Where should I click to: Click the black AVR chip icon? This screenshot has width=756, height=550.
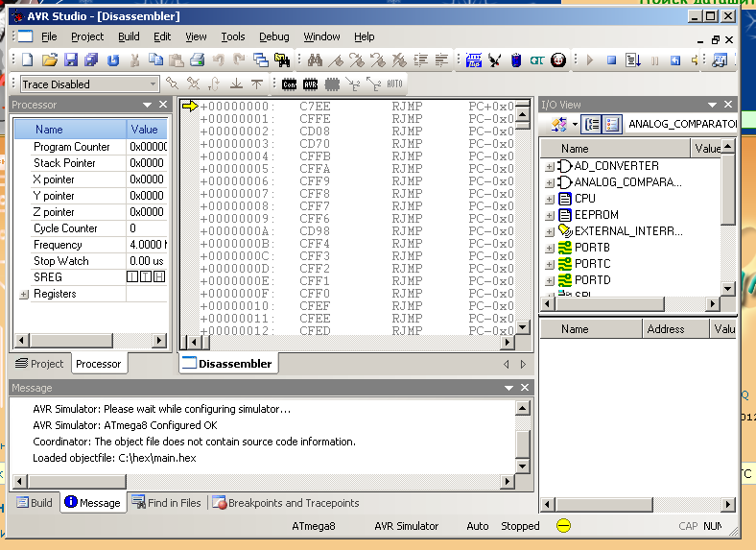tap(311, 84)
